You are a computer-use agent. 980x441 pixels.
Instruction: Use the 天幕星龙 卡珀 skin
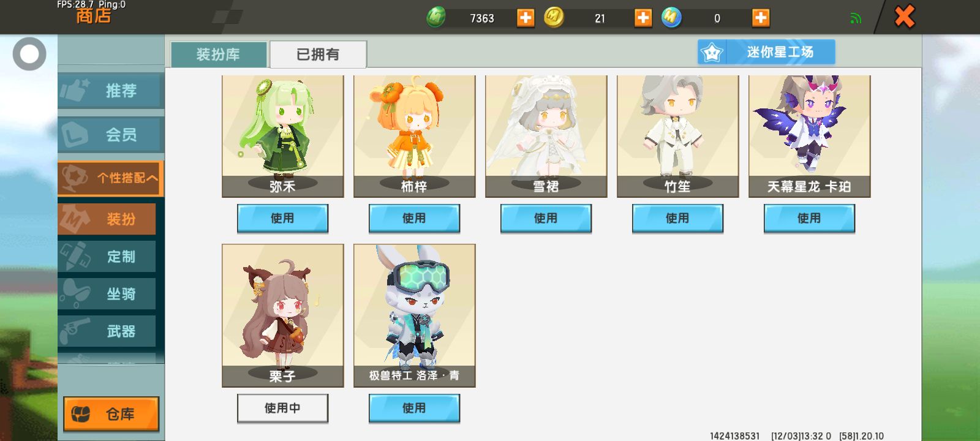tap(809, 218)
